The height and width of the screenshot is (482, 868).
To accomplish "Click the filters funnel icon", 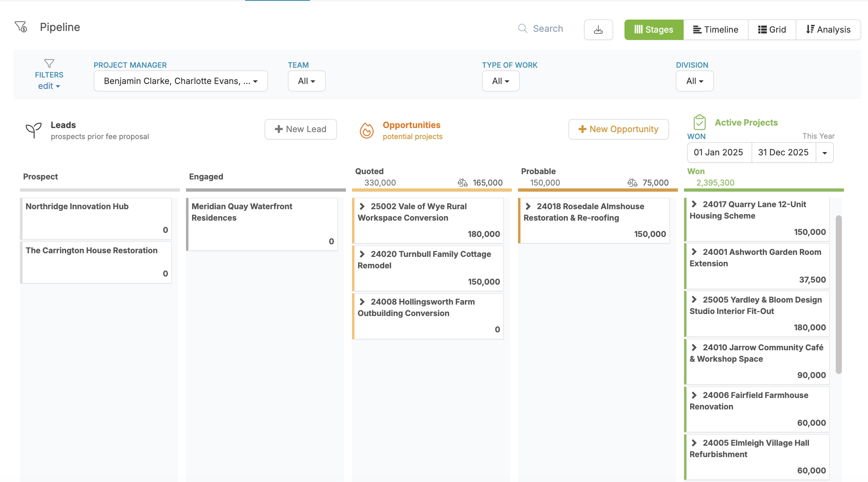I will (49, 63).
